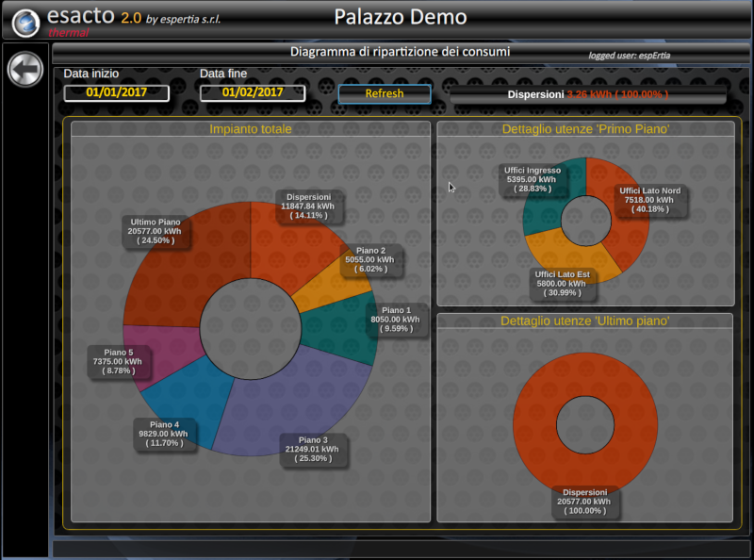The width and height of the screenshot is (754, 560).
Task: Click the 'Impianto totale' panel title
Action: 251,129
